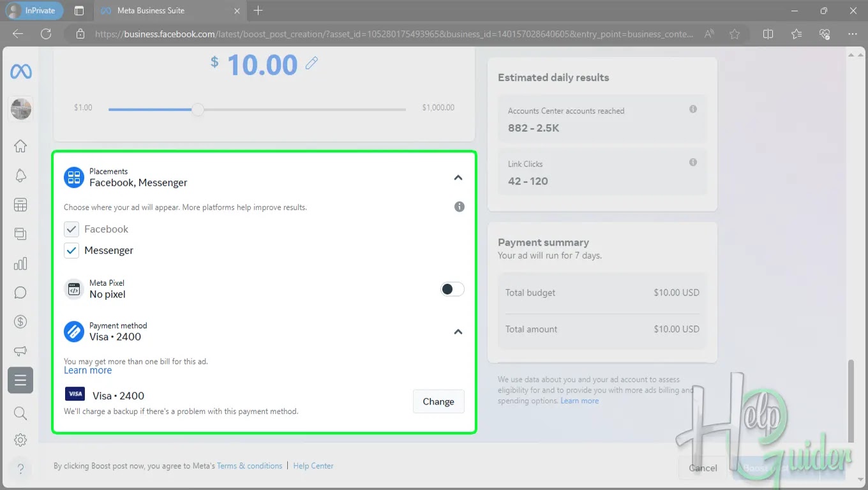
Task: View the site lock information icon
Action: (x=80, y=34)
